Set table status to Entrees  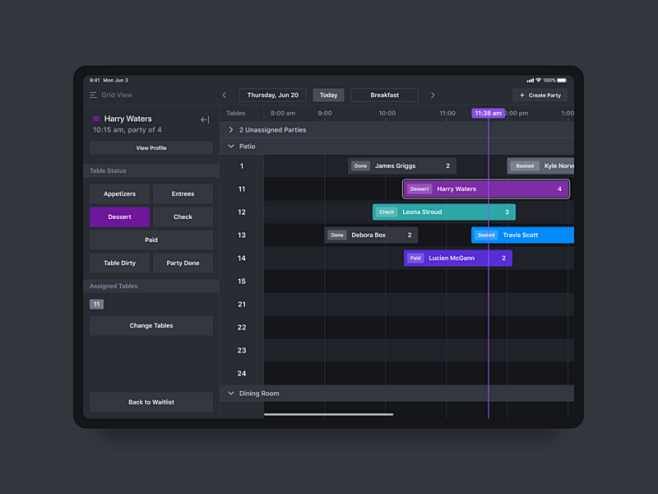coord(182,194)
